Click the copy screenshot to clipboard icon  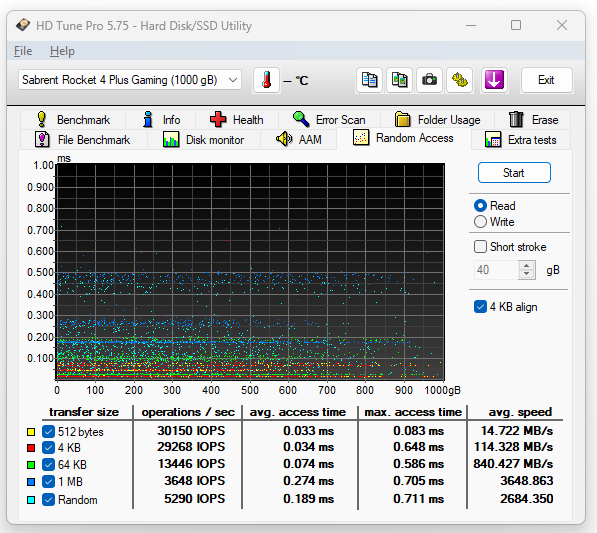[399, 80]
